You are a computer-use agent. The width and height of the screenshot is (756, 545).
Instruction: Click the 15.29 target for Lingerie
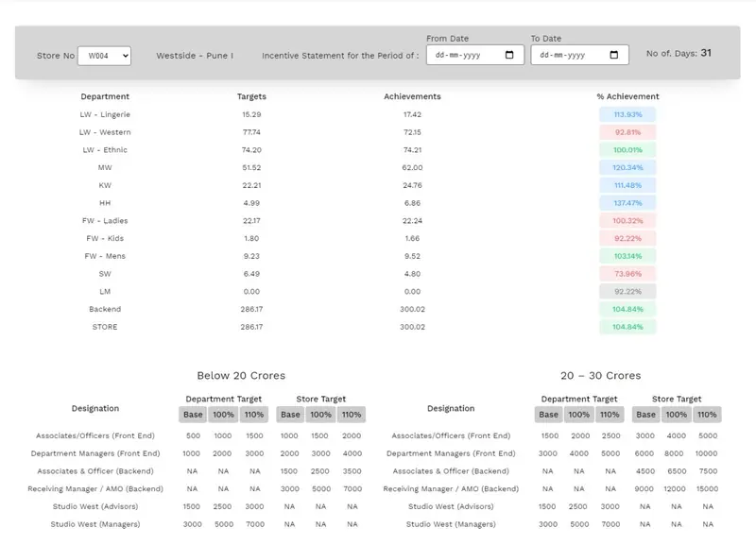coord(251,114)
